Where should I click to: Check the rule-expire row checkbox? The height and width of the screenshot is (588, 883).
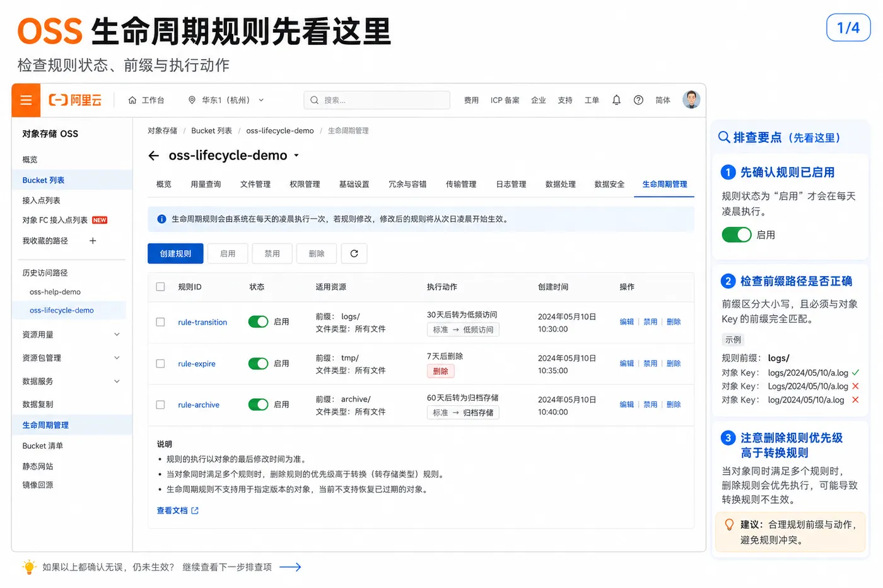(160, 364)
